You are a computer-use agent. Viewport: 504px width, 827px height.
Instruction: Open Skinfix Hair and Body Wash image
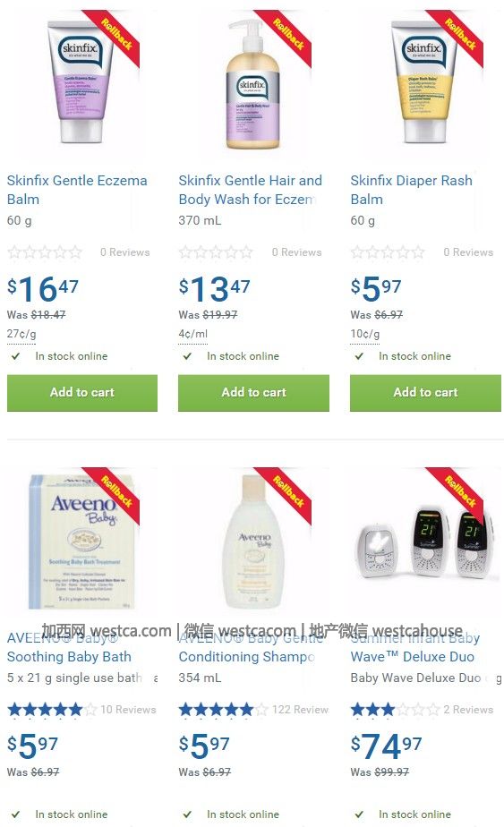[x=252, y=84]
